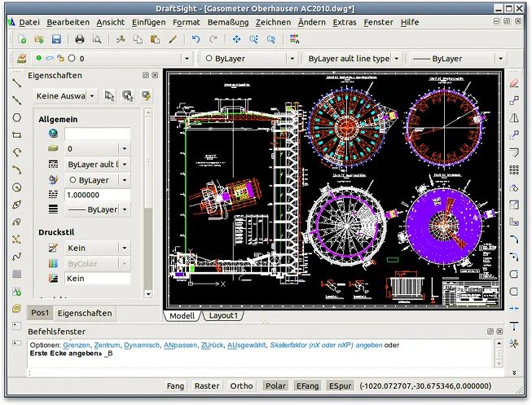Screen dimensions: 532x405
Task: Open the Zeichnen menu
Action: point(273,22)
